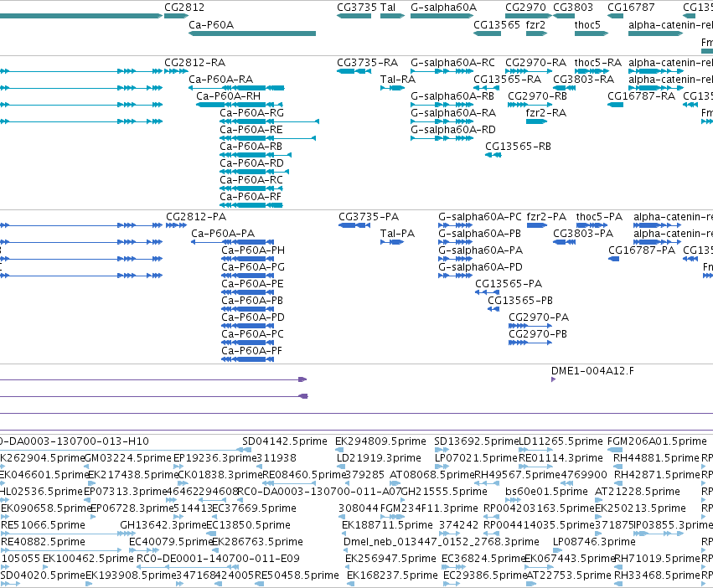Image resolution: width=713 pixels, height=588 pixels.
Task: Open the fzr2-RA transcript
Action: pos(536,121)
